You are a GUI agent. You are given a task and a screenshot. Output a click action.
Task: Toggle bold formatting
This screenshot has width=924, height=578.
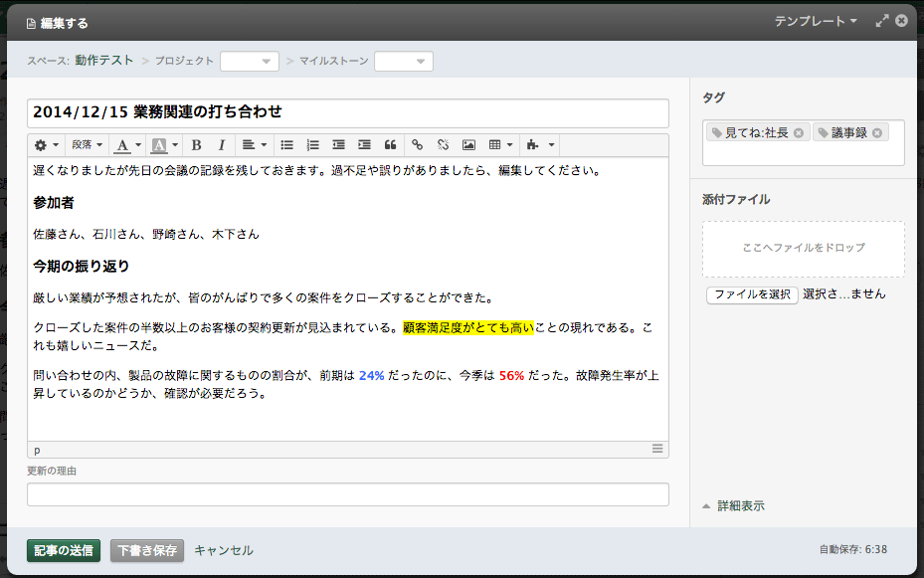click(x=197, y=145)
